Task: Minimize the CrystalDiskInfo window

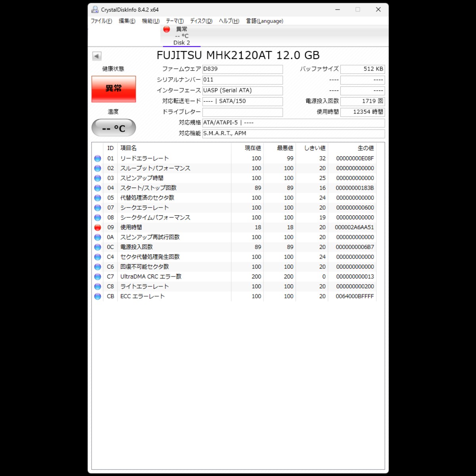Action: click(x=338, y=10)
